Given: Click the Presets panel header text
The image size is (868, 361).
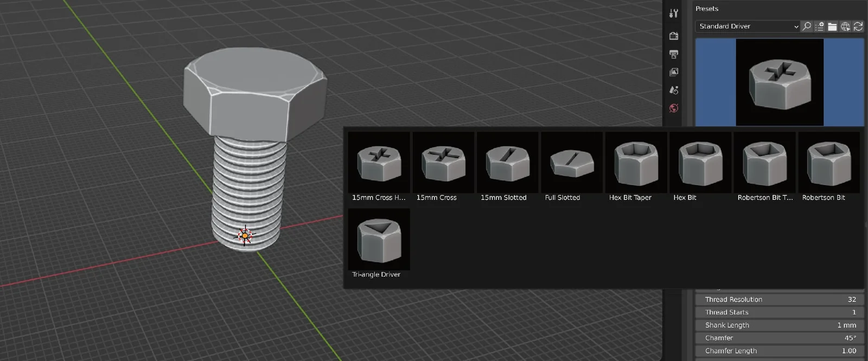Looking at the screenshot, I should pyautogui.click(x=707, y=9).
